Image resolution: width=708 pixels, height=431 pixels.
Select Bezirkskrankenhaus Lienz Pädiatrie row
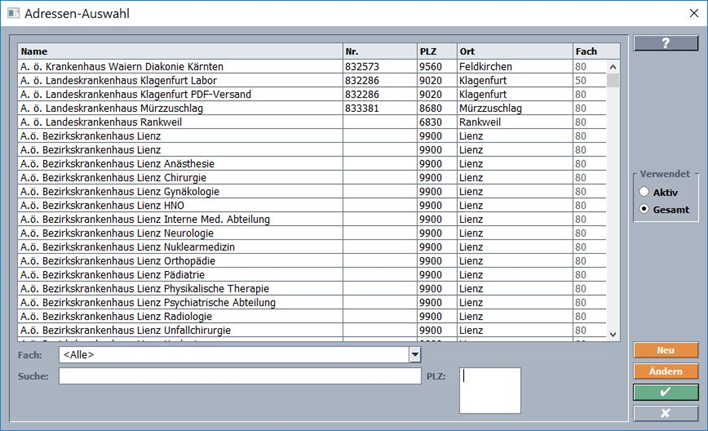[x=312, y=275]
